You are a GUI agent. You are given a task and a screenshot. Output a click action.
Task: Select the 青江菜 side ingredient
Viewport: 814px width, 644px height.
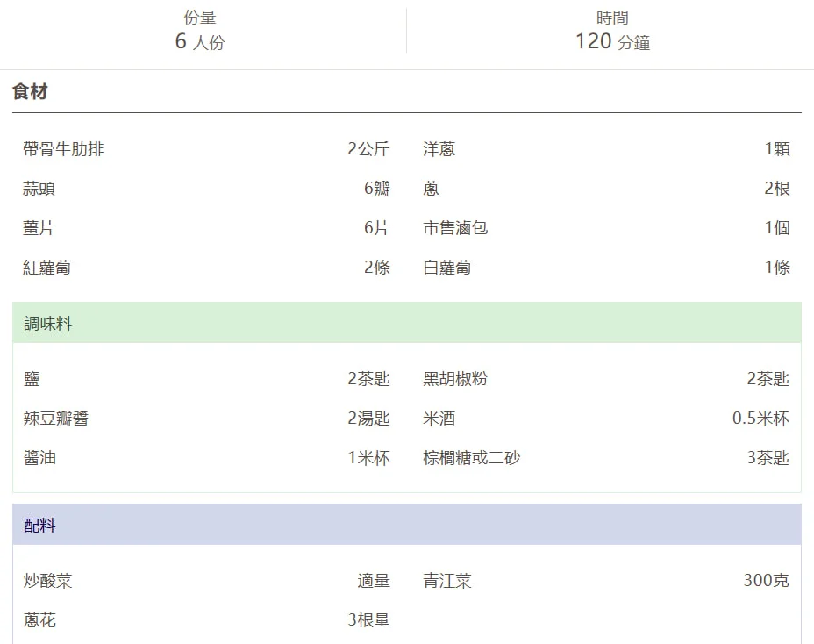coord(447,581)
